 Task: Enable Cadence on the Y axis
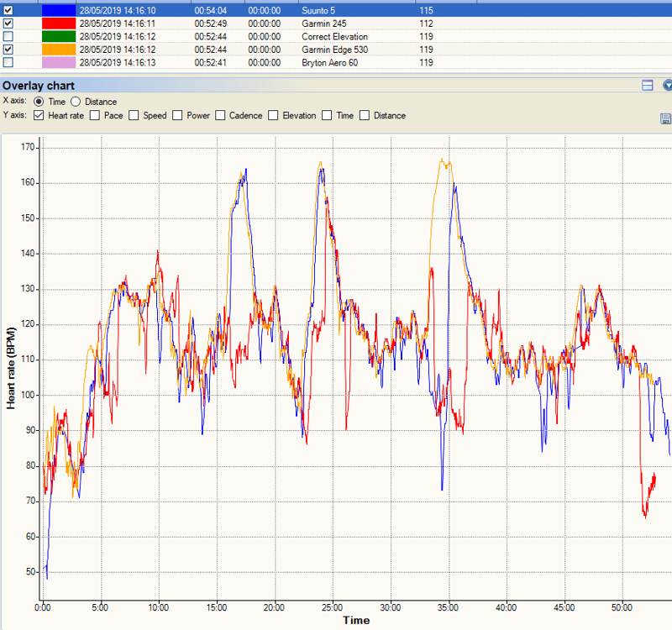[220, 116]
